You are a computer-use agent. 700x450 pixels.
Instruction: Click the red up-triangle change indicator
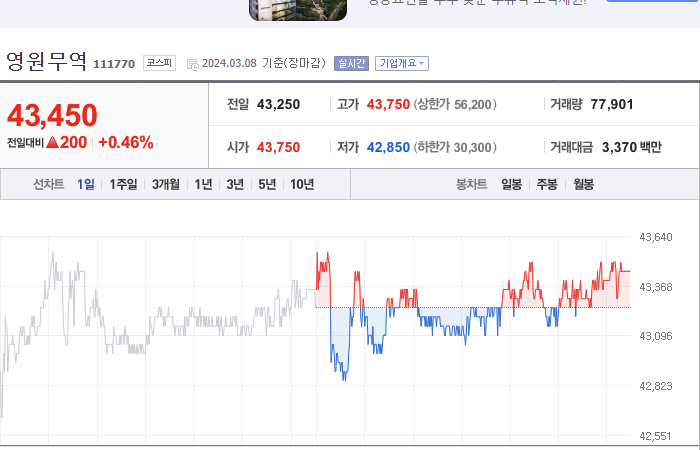pyautogui.click(x=53, y=142)
